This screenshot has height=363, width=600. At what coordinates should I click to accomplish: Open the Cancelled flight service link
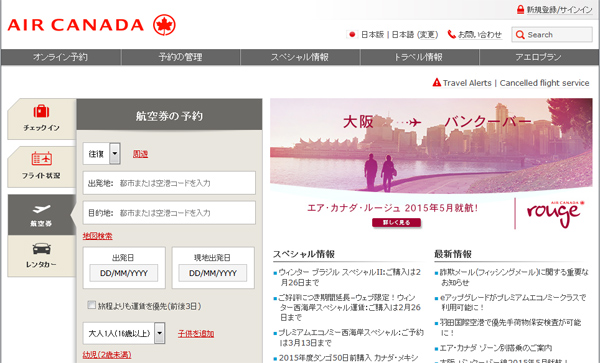[x=544, y=83]
